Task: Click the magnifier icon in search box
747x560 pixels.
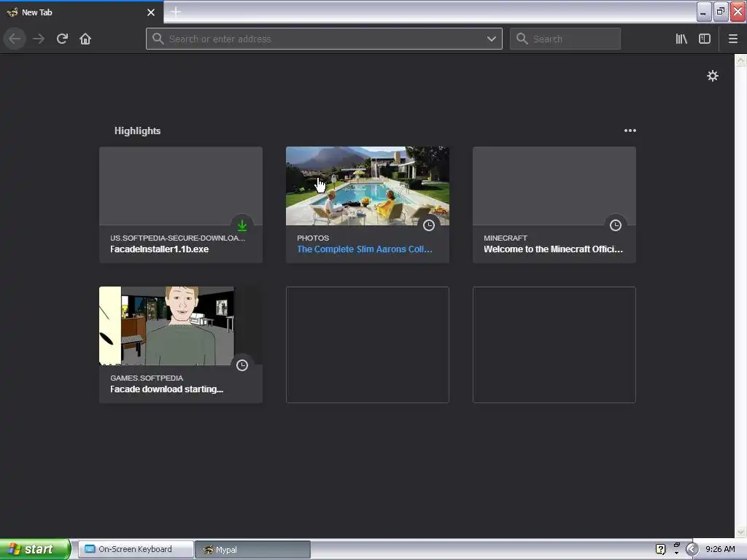Action: coord(522,39)
